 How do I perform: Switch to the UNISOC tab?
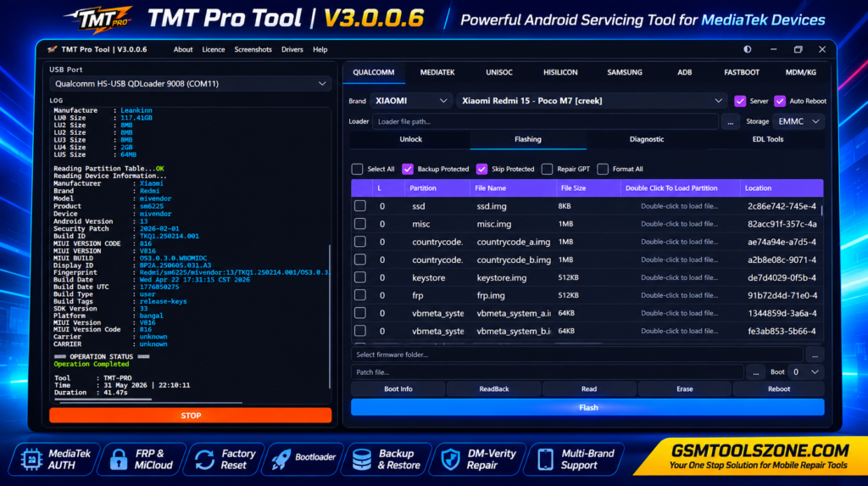pyautogui.click(x=498, y=73)
